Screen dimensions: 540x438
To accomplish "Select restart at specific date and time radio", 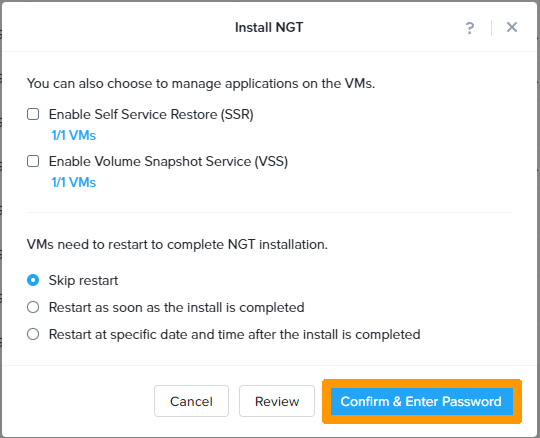I will [33, 334].
